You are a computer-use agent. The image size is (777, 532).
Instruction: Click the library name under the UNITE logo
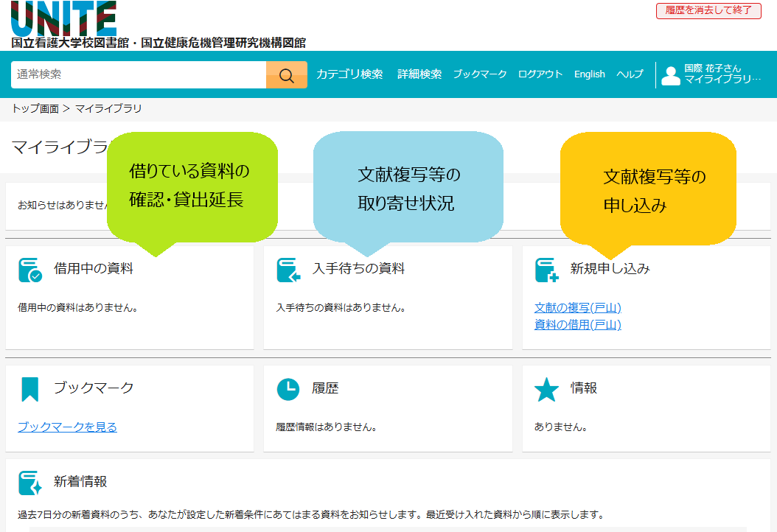pos(158,43)
